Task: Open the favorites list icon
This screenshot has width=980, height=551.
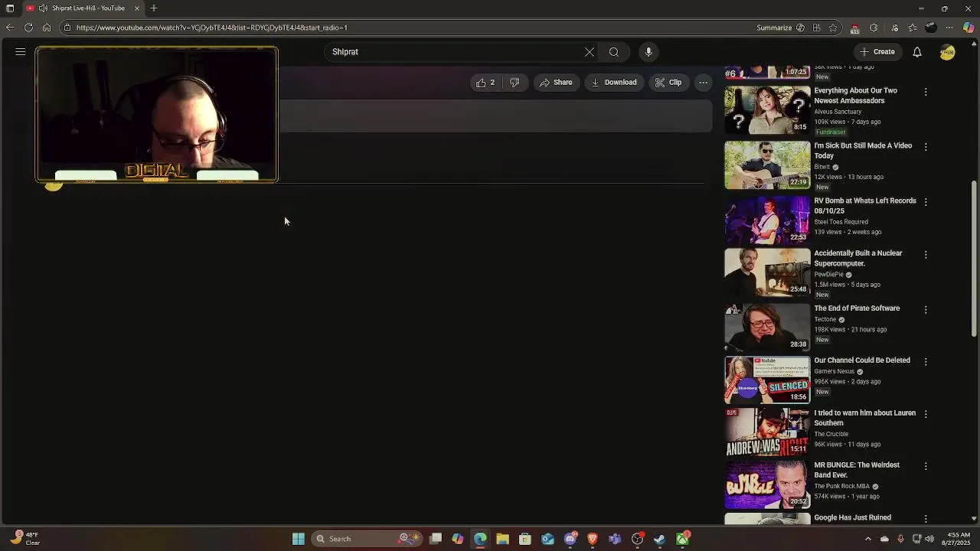Action: (x=913, y=28)
